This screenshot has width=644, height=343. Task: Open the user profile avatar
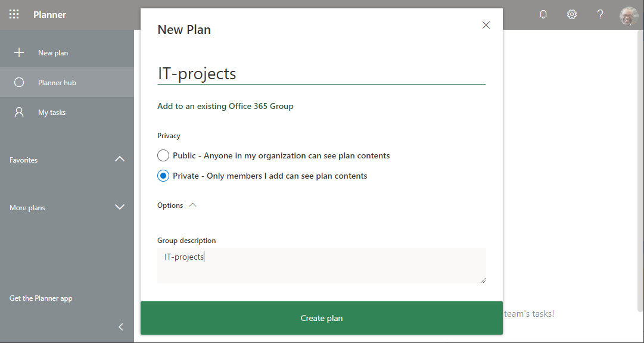point(629,15)
